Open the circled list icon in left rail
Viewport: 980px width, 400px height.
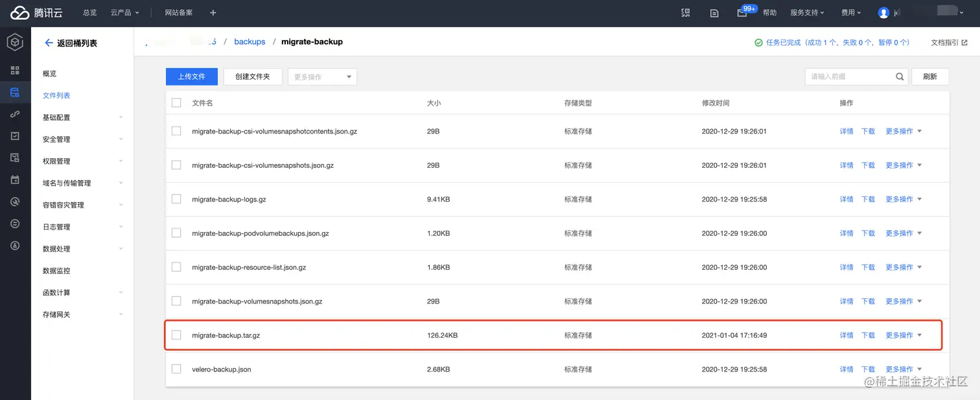pyautogui.click(x=15, y=224)
